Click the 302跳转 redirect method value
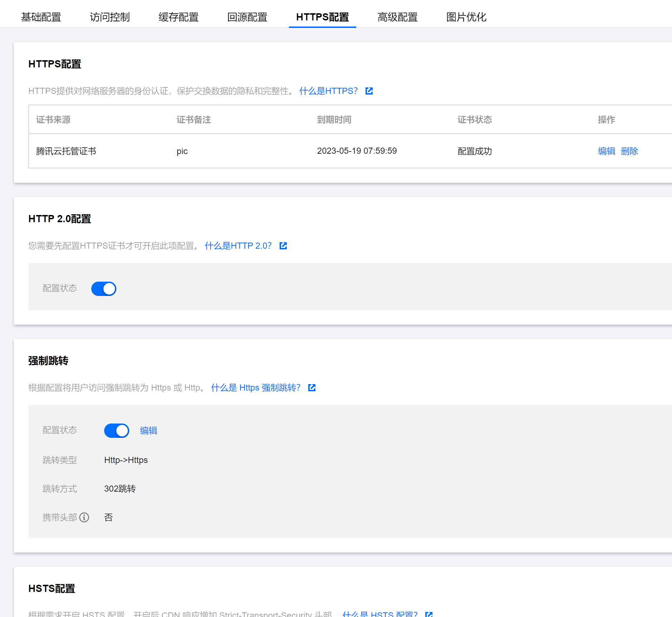 (x=120, y=489)
